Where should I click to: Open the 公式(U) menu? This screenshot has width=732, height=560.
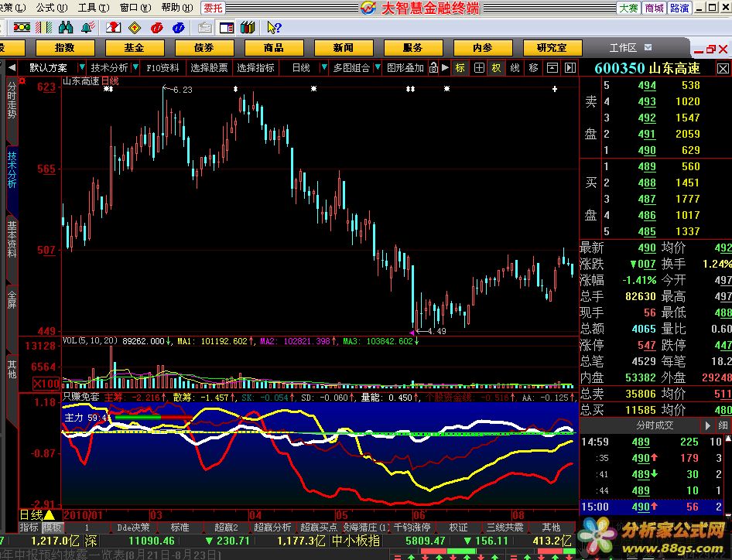coord(52,8)
